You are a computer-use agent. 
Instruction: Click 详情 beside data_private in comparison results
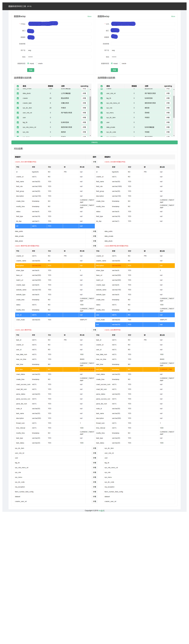coord(94,236)
